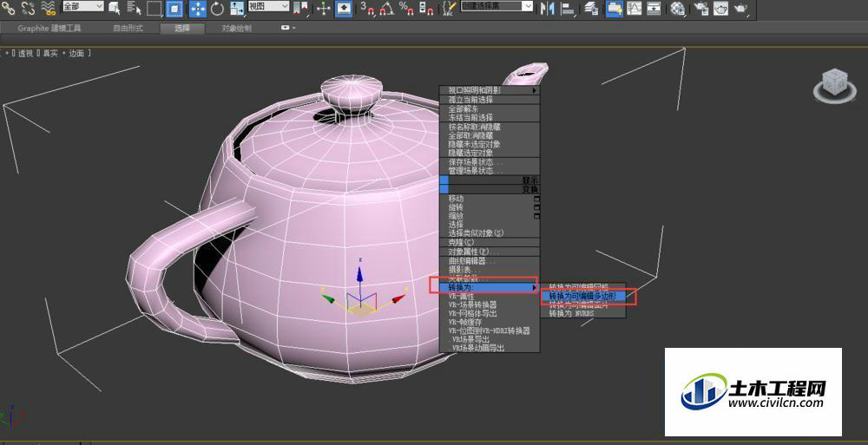Choose 保存场景状态 menu entry
Viewport: 868px width, 445px height.
click(490, 163)
